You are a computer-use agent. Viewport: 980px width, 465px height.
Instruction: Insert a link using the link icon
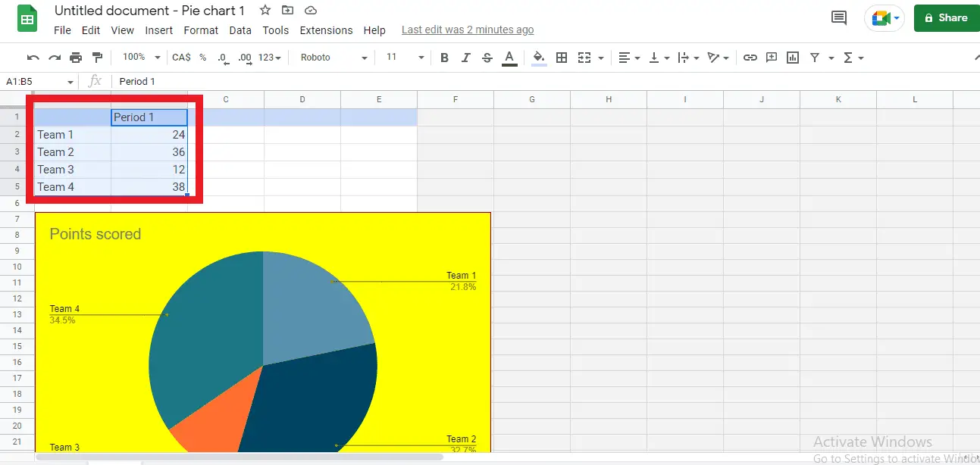coord(750,58)
